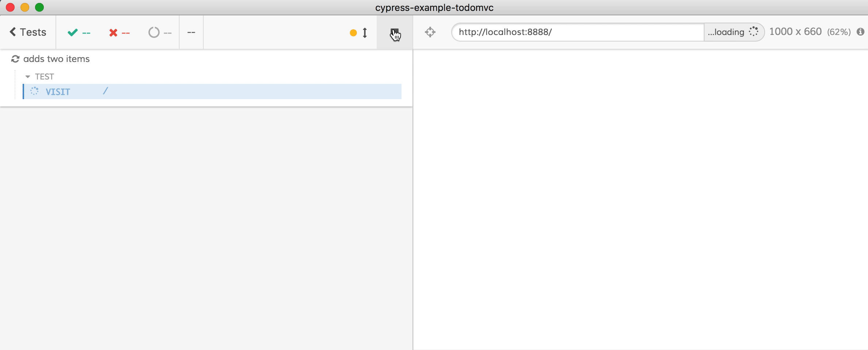Click the localhost:8888 URL field
Viewport: 868px width, 350px height.
[x=577, y=32]
